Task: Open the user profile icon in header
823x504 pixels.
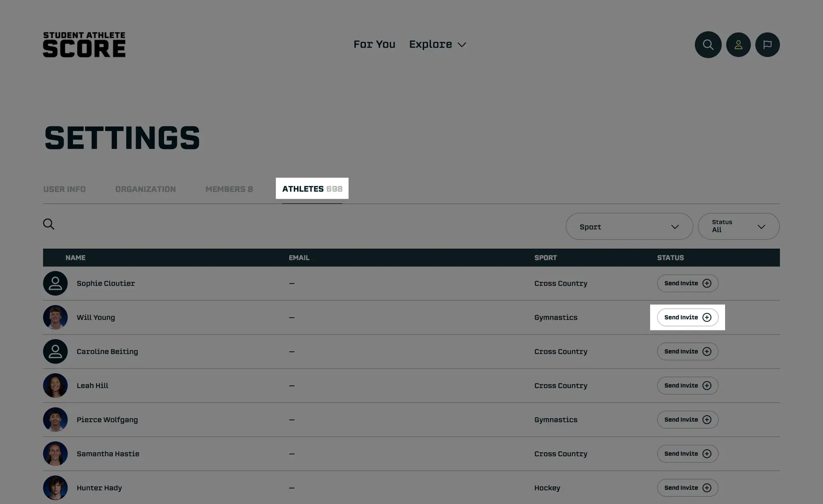Action: (738, 44)
